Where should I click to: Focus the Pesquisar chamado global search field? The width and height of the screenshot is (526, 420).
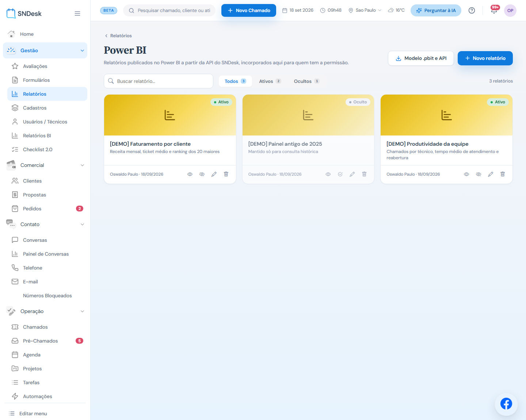tap(169, 10)
